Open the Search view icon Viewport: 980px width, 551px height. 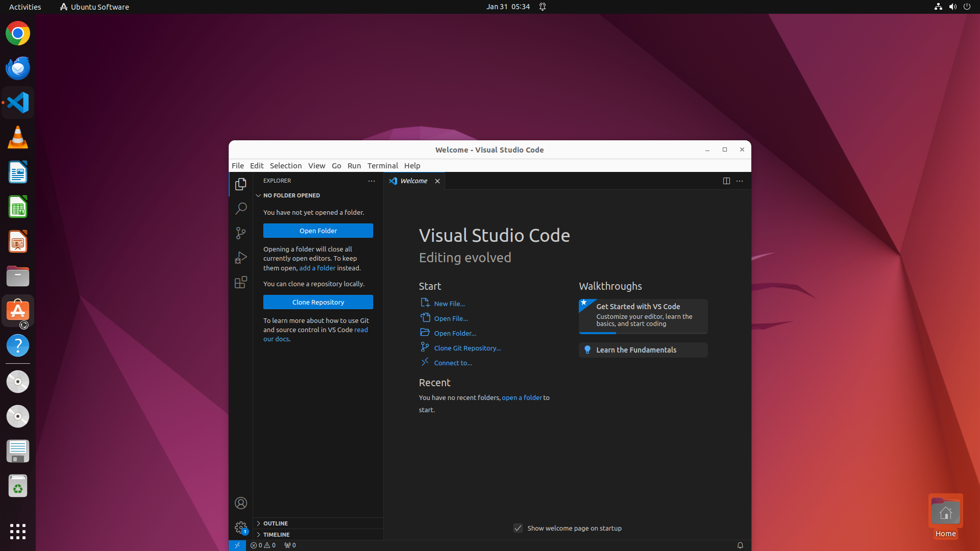tap(241, 208)
